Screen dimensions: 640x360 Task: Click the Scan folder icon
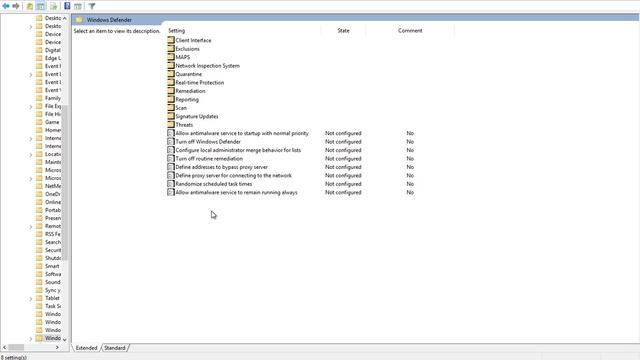171,108
